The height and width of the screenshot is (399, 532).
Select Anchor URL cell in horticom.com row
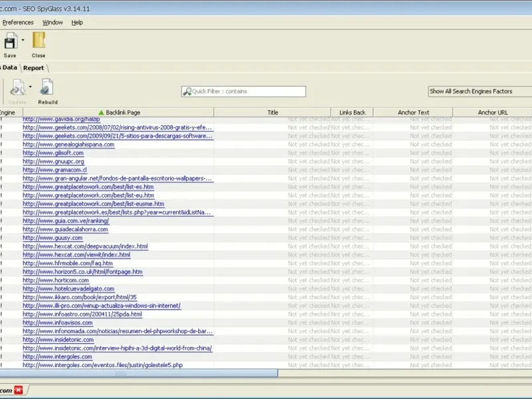point(493,280)
